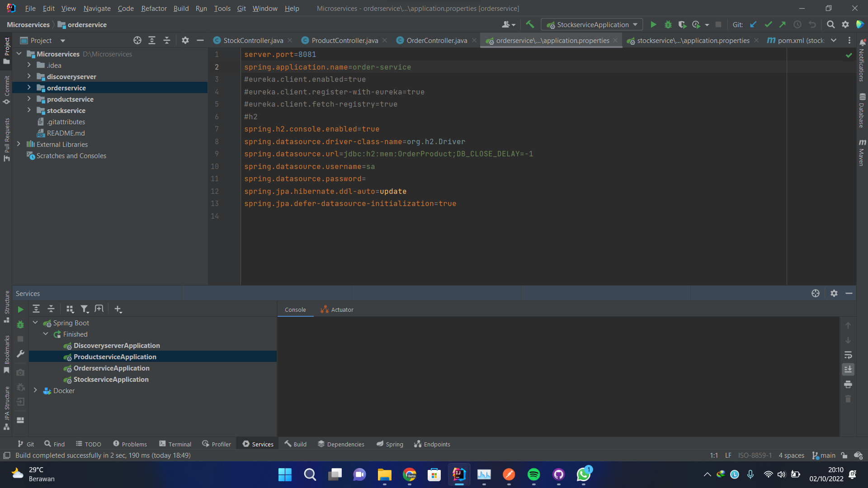Image resolution: width=868 pixels, height=488 pixels.
Task: Open the run configuration dropdown
Action: click(636, 24)
